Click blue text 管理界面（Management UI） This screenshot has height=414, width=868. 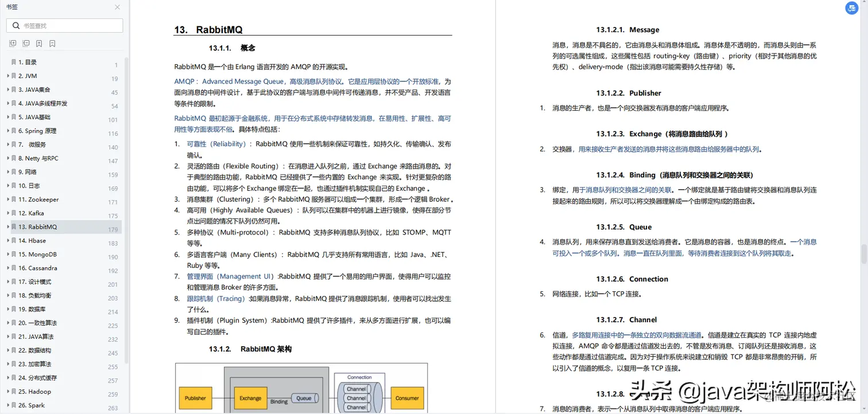tap(232, 276)
